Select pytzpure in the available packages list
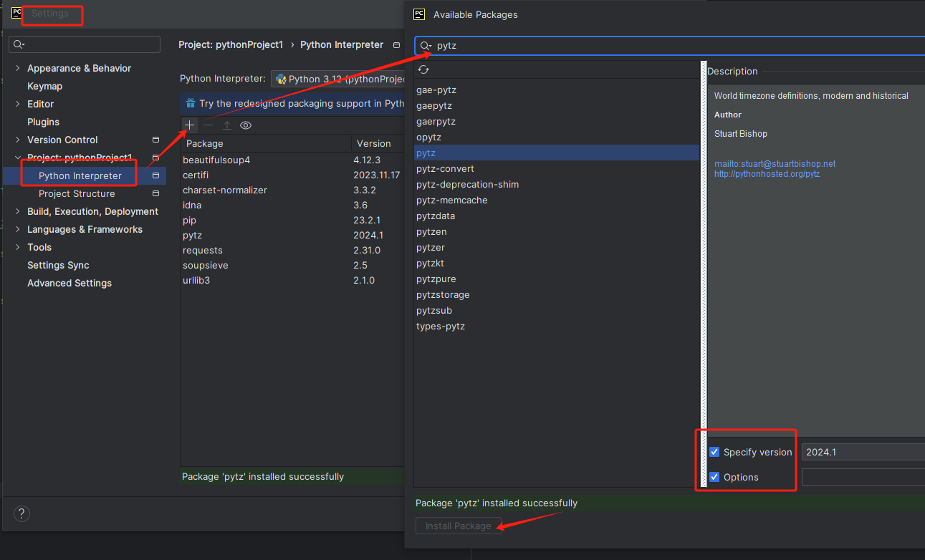Viewport: 925px width, 560px height. (x=557, y=279)
